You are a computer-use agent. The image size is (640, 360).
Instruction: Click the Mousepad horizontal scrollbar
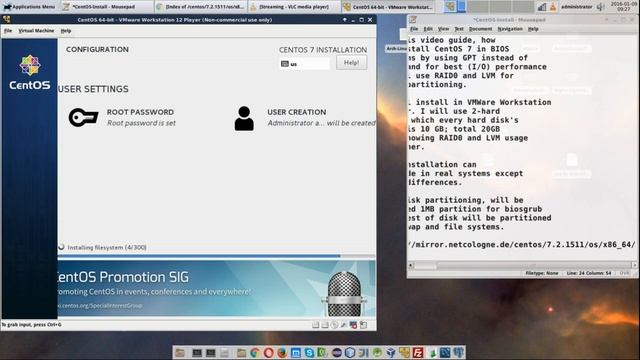coord(522,265)
